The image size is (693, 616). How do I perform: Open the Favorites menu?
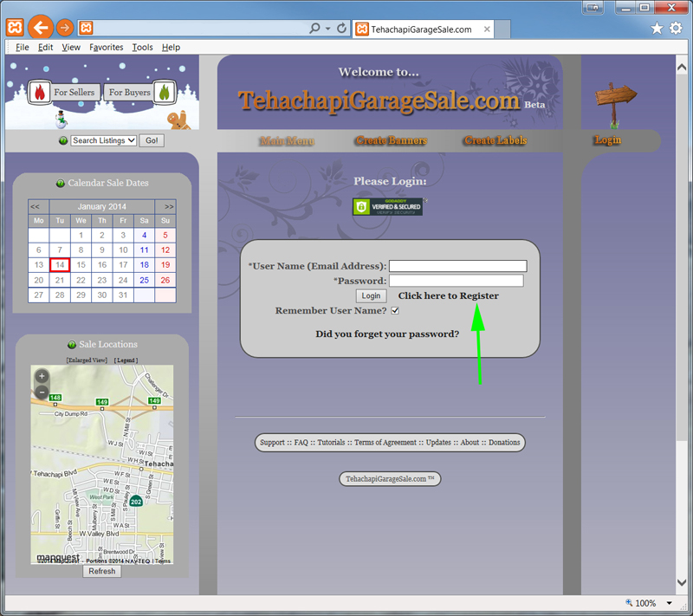click(x=106, y=48)
